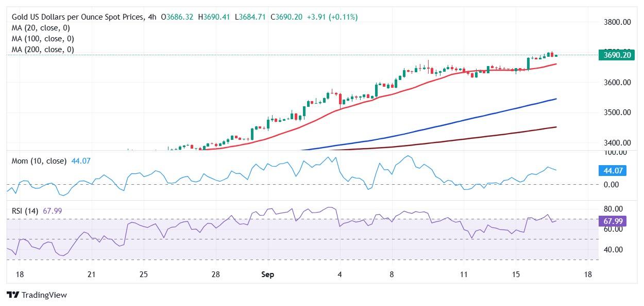This screenshot has width=644, height=306.
Task: Click the TradingView logo icon
Action: [x=13, y=295]
